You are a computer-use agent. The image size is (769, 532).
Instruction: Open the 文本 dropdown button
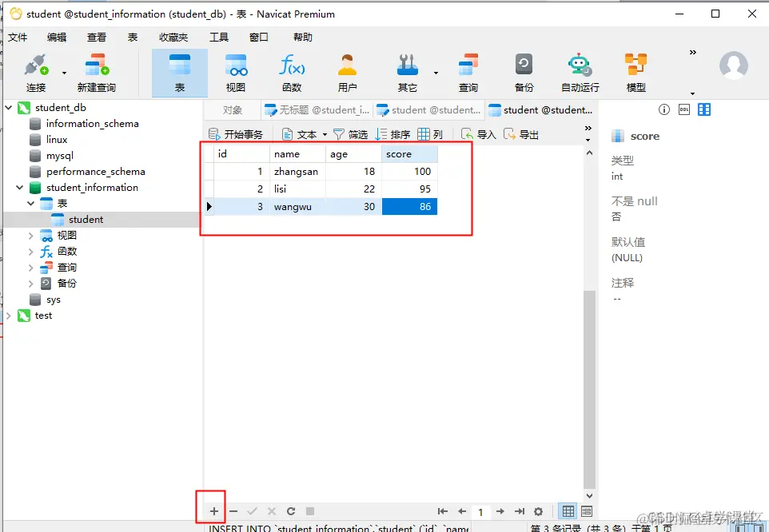tap(305, 134)
